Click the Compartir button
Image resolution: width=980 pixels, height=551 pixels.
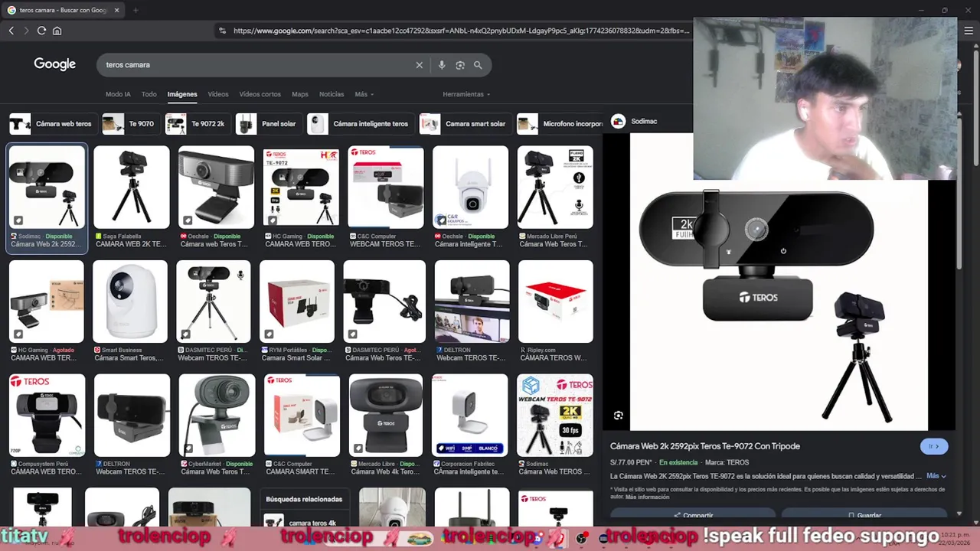point(693,515)
